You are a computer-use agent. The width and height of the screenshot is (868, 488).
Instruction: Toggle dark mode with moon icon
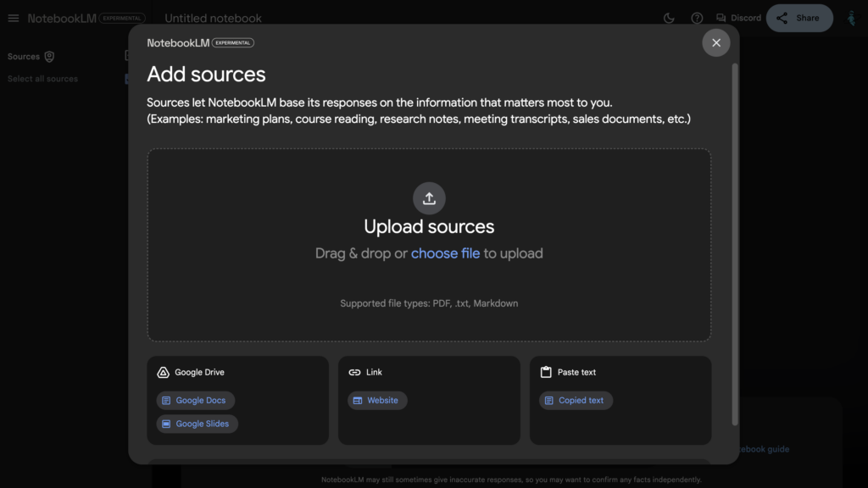(668, 18)
